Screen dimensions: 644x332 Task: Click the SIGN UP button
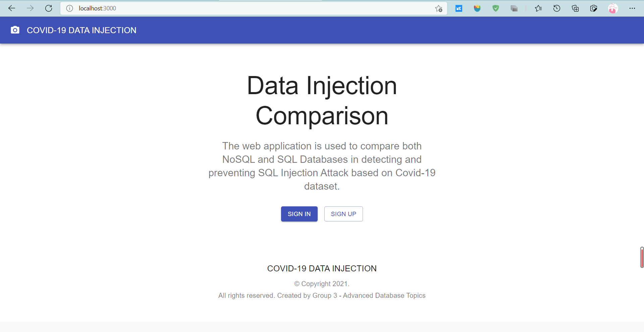pos(343,214)
